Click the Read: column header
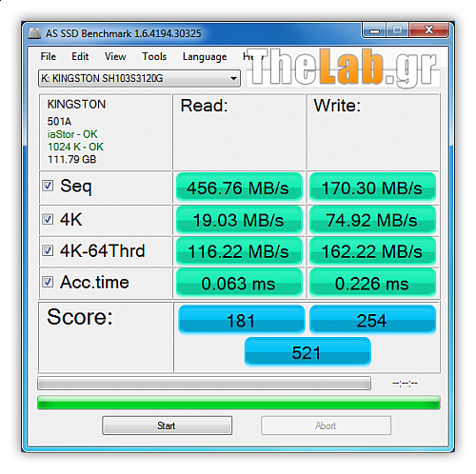Image resolution: width=476 pixels, height=474 pixels. (204, 106)
